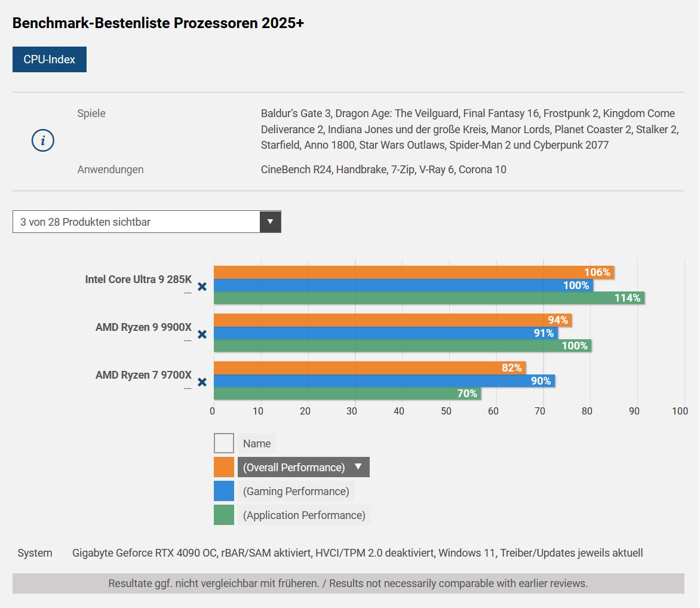
Task: Click the 106% orange overall bar
Action: [414, 272]
